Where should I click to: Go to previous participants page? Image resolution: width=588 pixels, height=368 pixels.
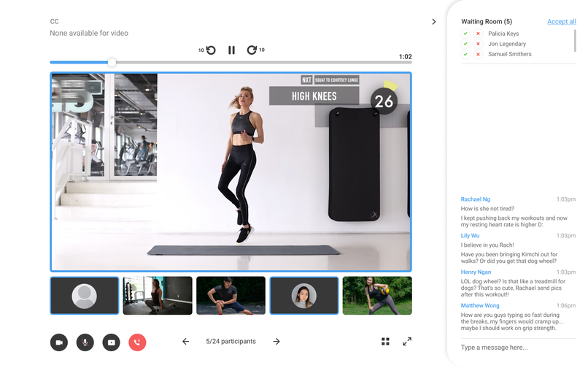point(185,341)
